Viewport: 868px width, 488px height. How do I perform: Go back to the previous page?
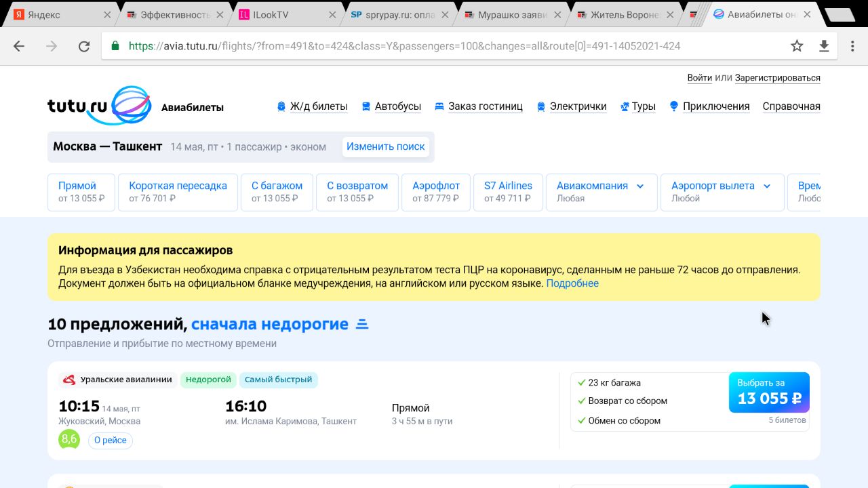click(19, 46)
